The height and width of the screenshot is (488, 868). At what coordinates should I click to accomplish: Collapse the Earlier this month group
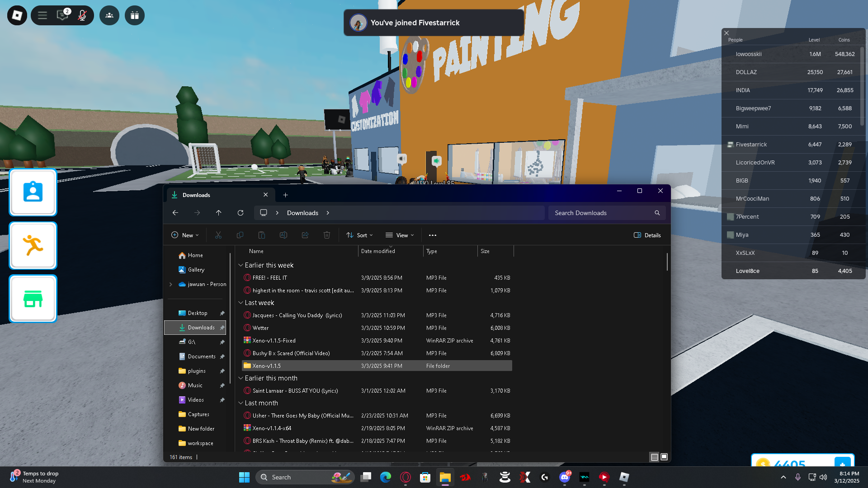coord(241,378)
